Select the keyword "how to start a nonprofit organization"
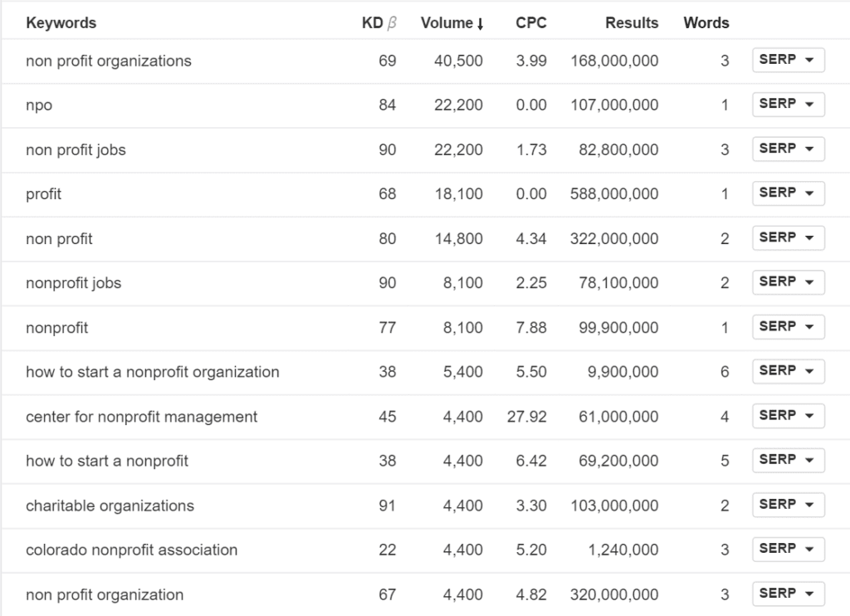 point(152,371)
